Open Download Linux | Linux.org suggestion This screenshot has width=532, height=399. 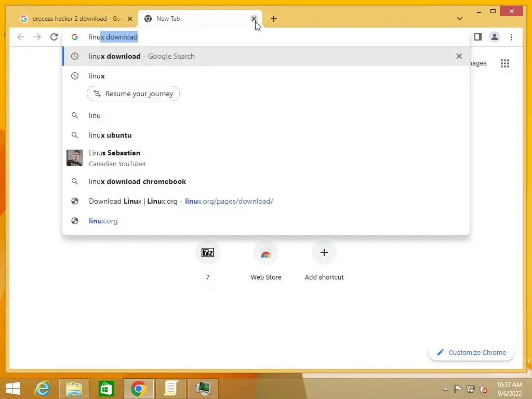[x=266, y=201]
